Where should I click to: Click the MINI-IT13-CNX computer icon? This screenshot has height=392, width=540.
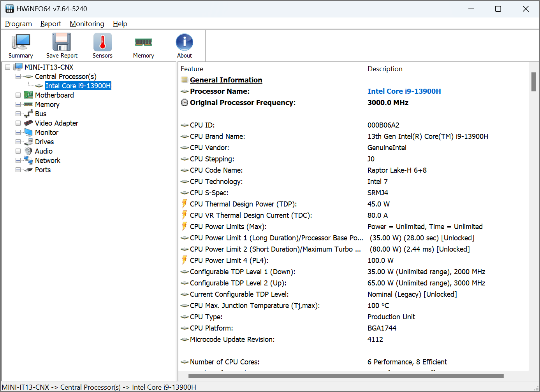[x=18, y=67]
